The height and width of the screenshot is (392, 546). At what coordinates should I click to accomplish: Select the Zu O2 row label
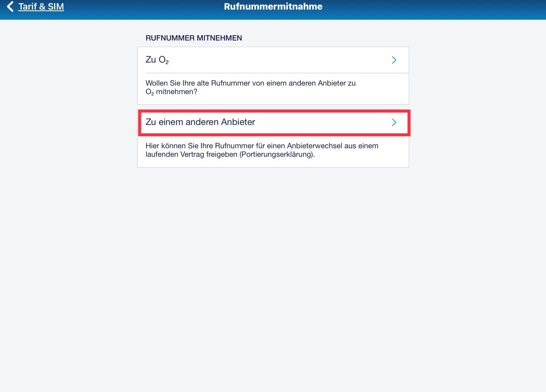[157, 60]
